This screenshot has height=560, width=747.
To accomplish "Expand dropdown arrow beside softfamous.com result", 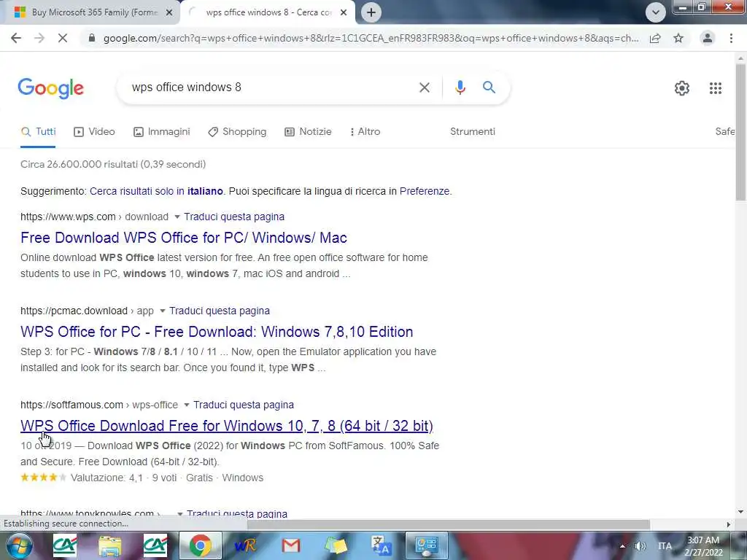I will [x=187, y=405].
